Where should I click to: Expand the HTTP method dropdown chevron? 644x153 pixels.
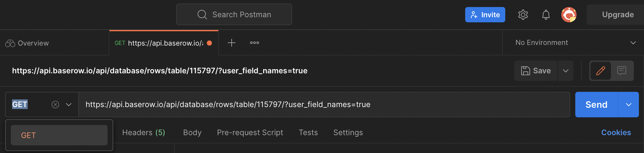[69, 105]
